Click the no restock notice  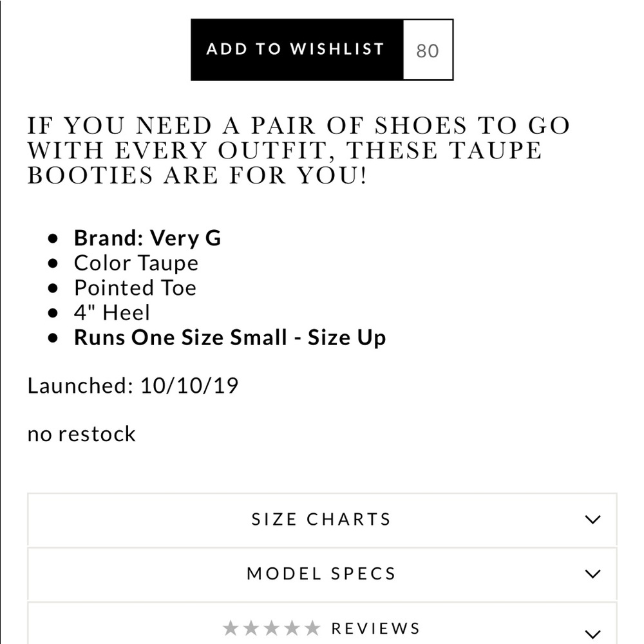[81, 434]
